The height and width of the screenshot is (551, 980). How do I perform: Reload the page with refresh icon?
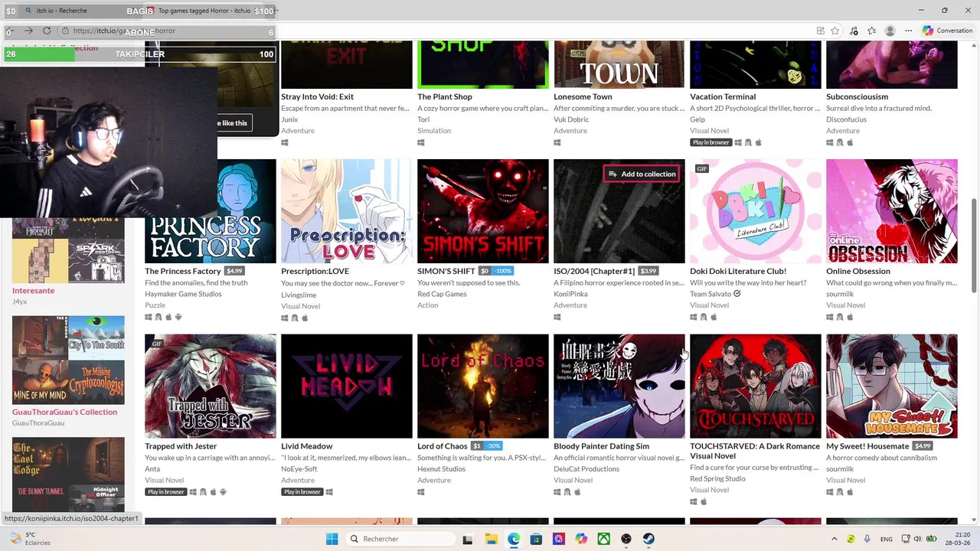click(47, 31)
